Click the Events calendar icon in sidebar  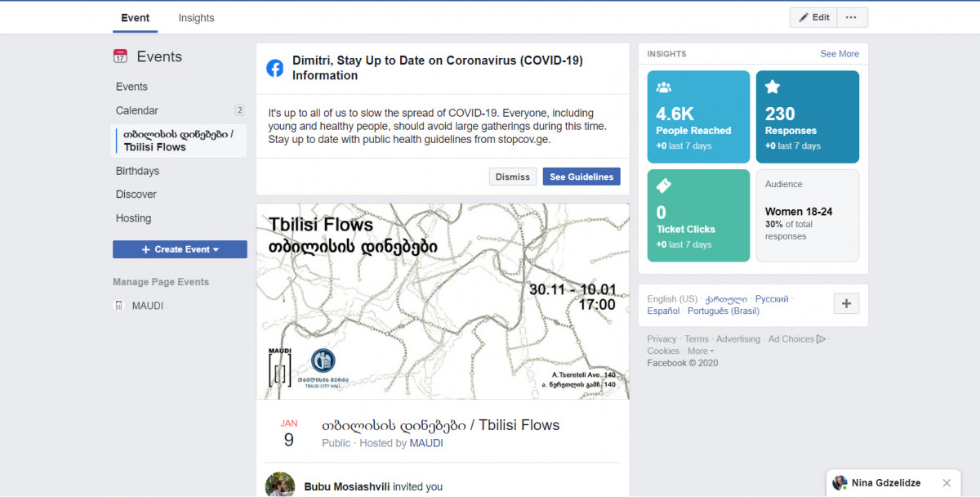click(120, 56)
